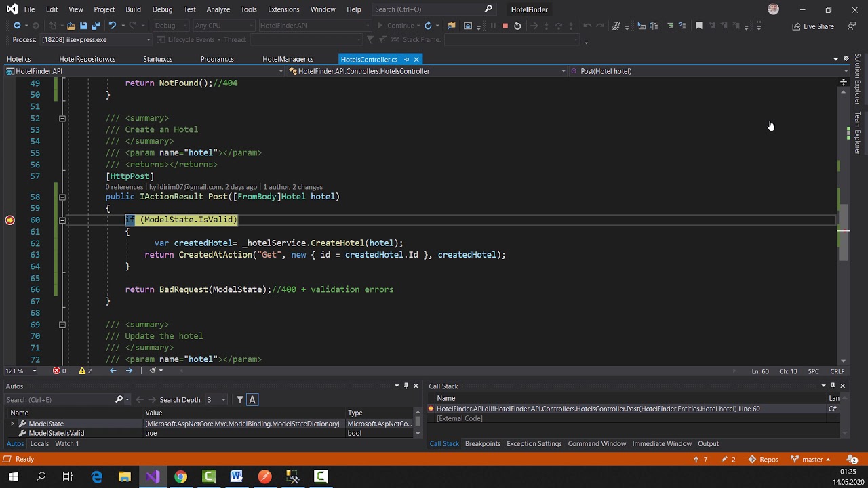The width and height of the screenshot is (868, 488).
Task: Open the Debug menu
Action: 162,9
